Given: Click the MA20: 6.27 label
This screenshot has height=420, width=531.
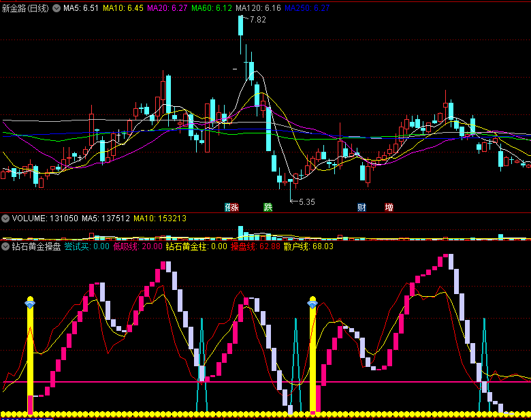Looking at the screenshot, I should click(x=167, y=8).
